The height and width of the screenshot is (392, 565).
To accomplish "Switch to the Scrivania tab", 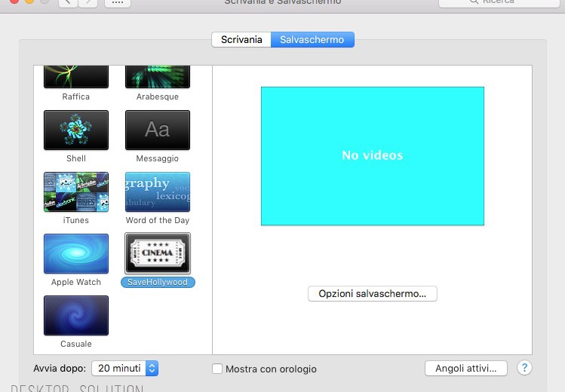I will (x=241, y=40).
